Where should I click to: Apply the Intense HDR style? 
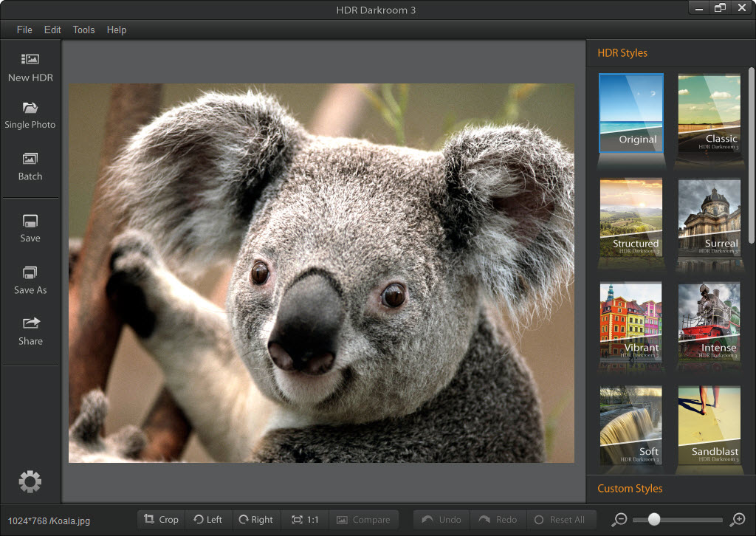[709, 321]
